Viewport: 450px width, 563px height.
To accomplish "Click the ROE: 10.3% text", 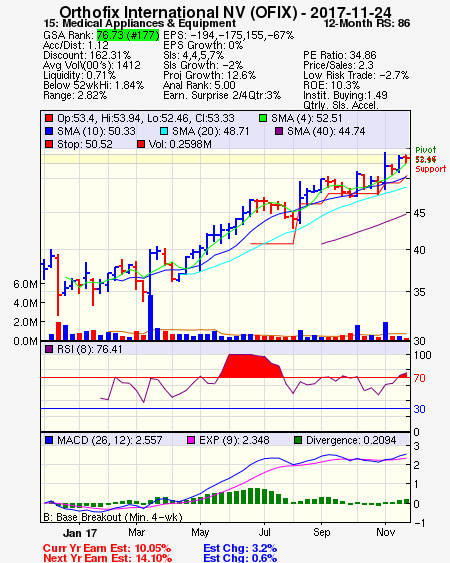I will click(331, 85).
